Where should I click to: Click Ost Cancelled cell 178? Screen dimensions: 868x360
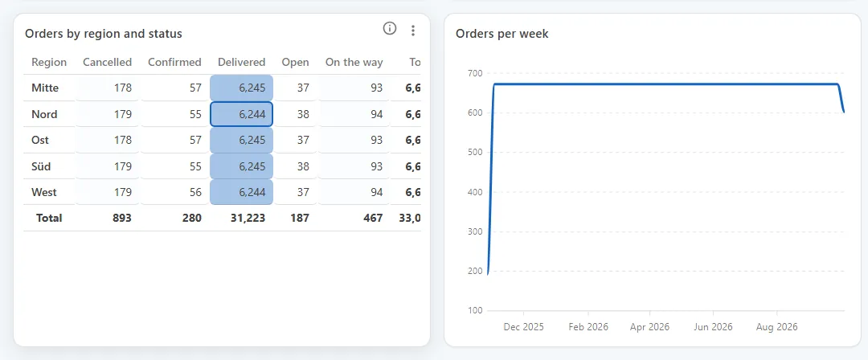tap(108, 140)
